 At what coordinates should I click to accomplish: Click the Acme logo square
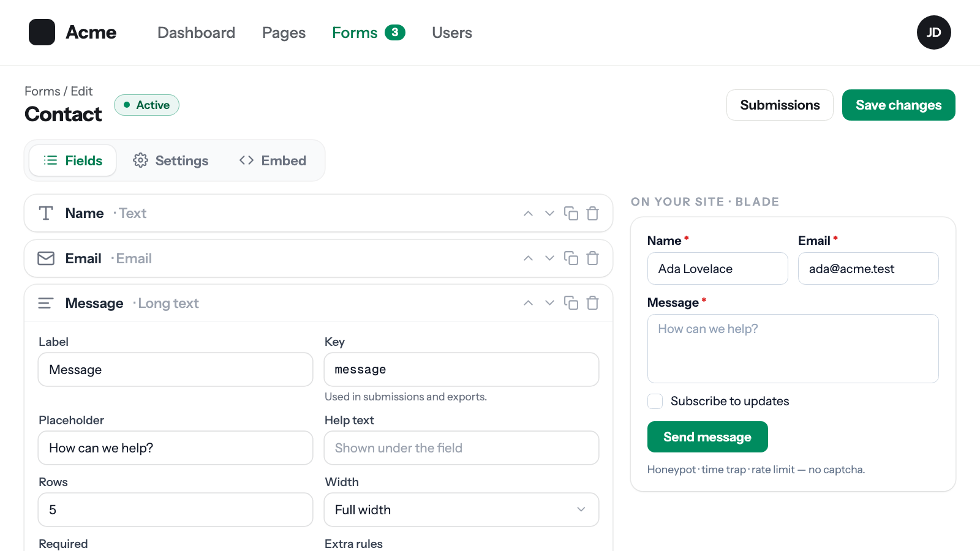[42, 32]
